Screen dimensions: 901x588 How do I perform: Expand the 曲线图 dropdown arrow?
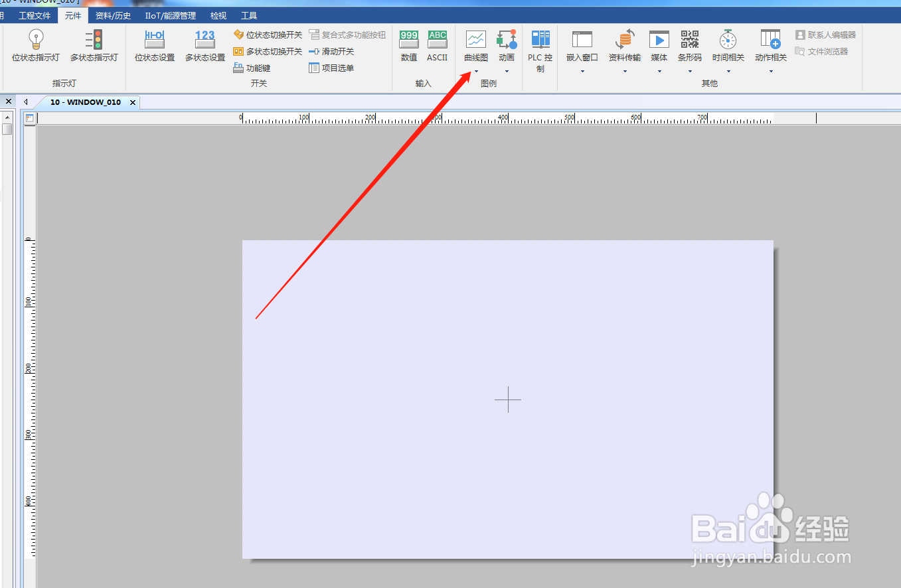coord(476,72)
